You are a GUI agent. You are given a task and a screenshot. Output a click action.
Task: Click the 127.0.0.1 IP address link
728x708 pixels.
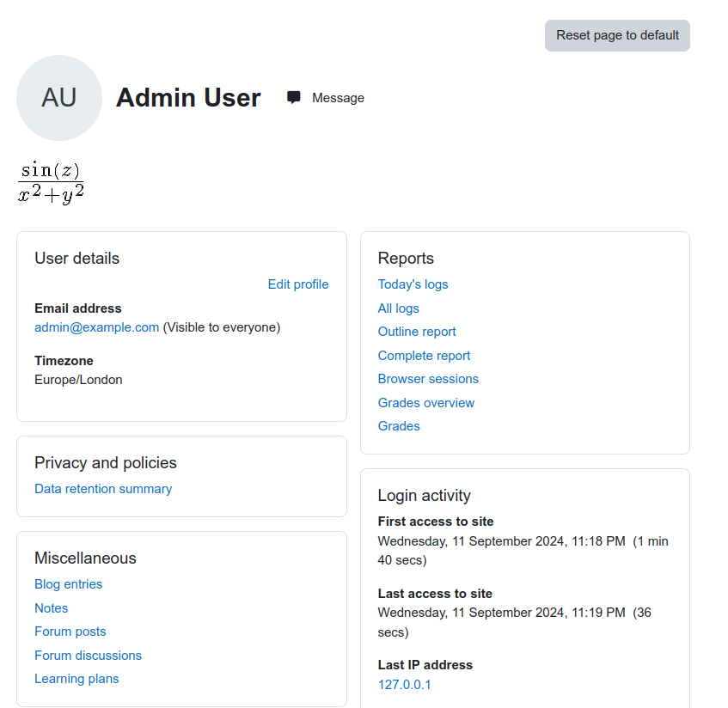point(404,685)
